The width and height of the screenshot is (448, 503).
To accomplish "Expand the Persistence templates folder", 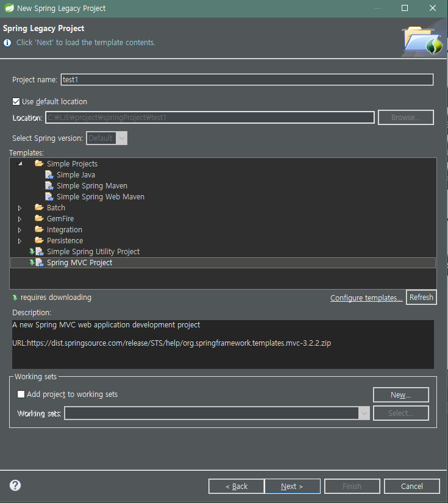I will click(x=20, y=241).
